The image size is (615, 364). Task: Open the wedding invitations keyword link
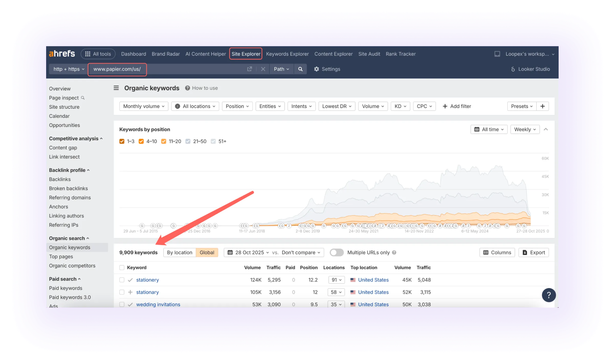158,304
